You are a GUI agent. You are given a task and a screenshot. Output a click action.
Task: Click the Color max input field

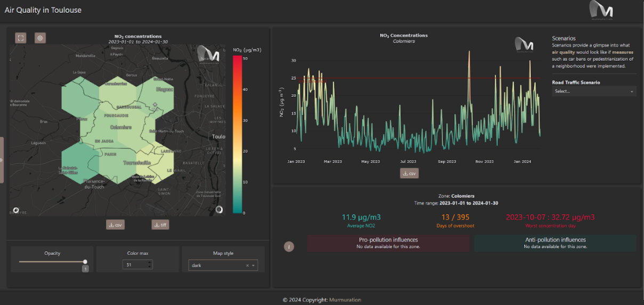(x=138, y=265)
